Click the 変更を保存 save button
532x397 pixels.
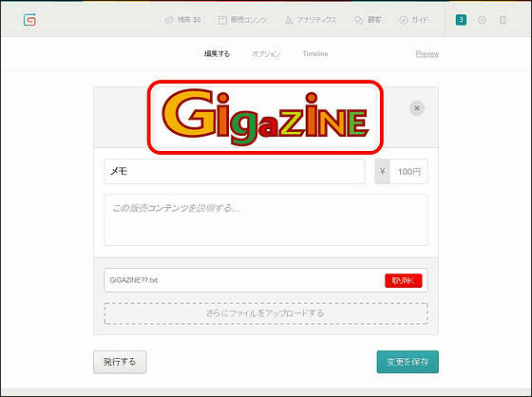(408, 362)
